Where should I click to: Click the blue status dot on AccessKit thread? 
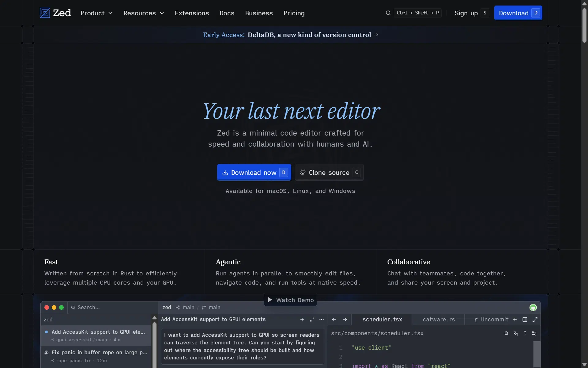[x=46, y=332]
